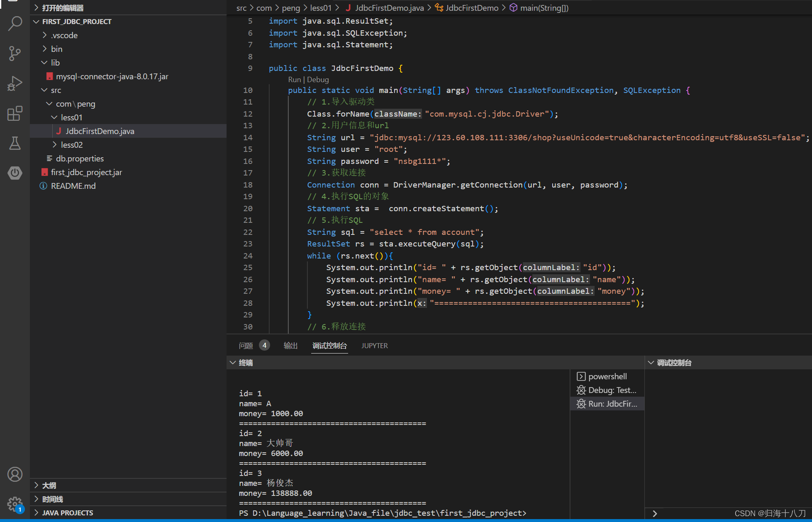The width and height of the screenshot is (812, 522).
Task: Open the Manage gear icon
Action: [15, 504]
